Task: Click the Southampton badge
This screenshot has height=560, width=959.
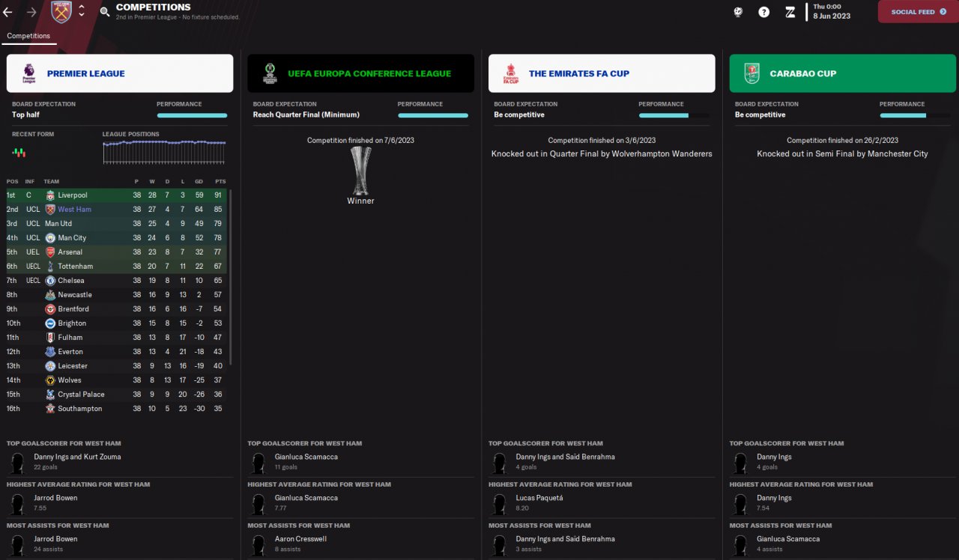Action: pyautogui.click(x=50, y=409)
